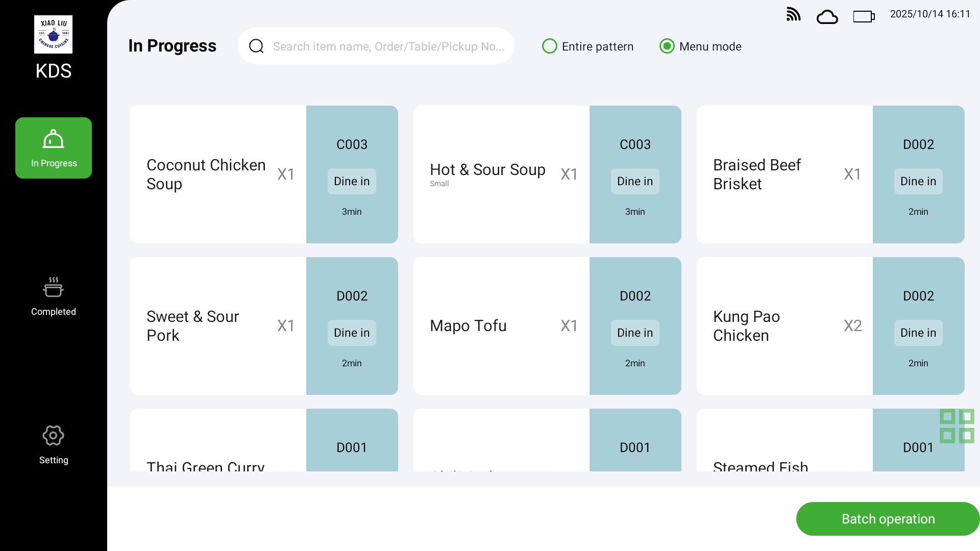Click the search magnifier icon
The width and height of the screenshot is (980, 551).
click(x=256, y=46)
